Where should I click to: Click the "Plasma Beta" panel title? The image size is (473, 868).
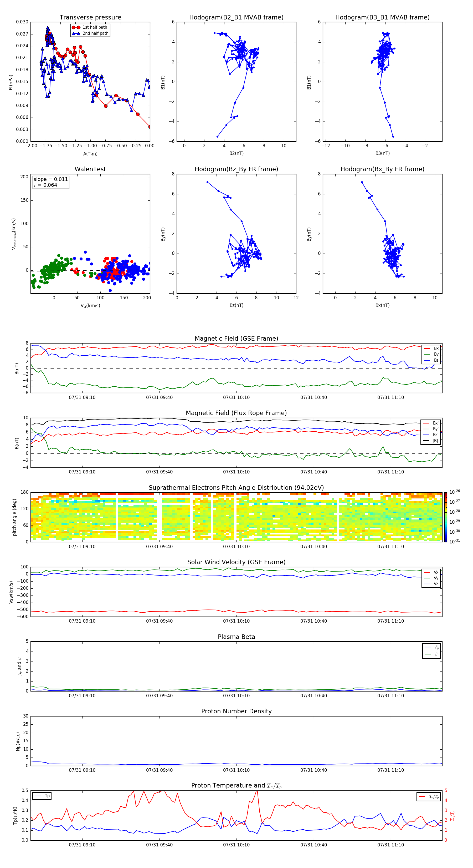[236, 637]
